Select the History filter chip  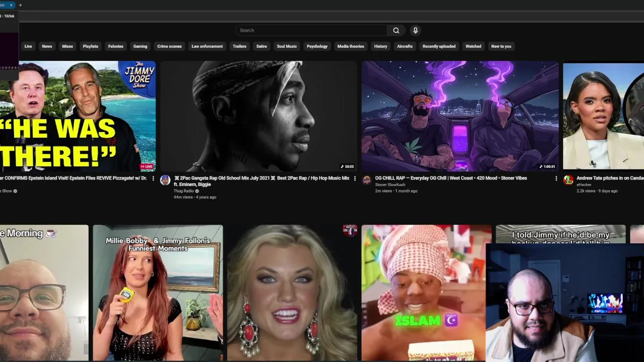(x=380, y=46)
